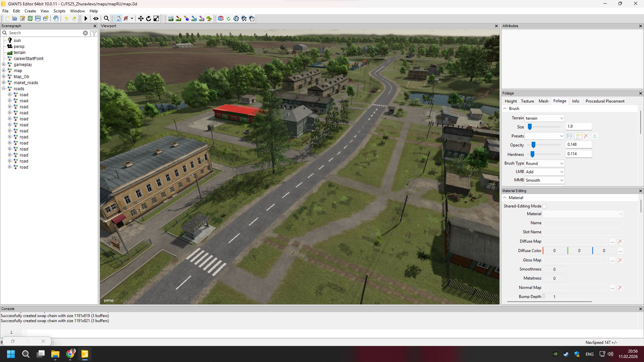Select the scale tool icon

click(x=156, y=19)
